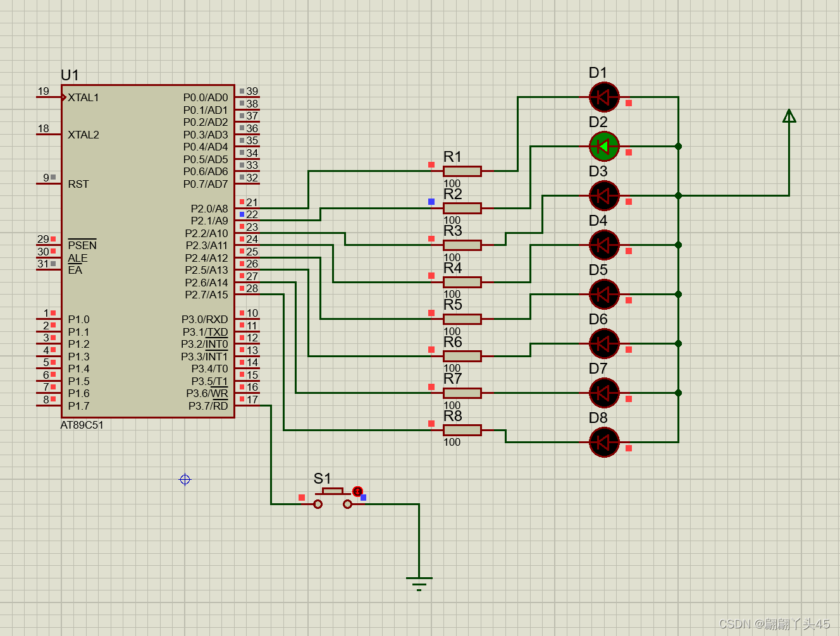This screenshot has width=840, height=636.
Task: Select resistor R4 body
Action: pos(462,282)
